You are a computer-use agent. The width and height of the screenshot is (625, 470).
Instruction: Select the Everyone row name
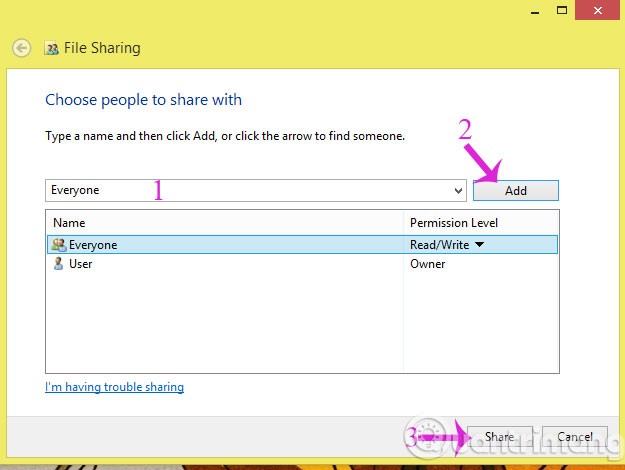point(93,245)
